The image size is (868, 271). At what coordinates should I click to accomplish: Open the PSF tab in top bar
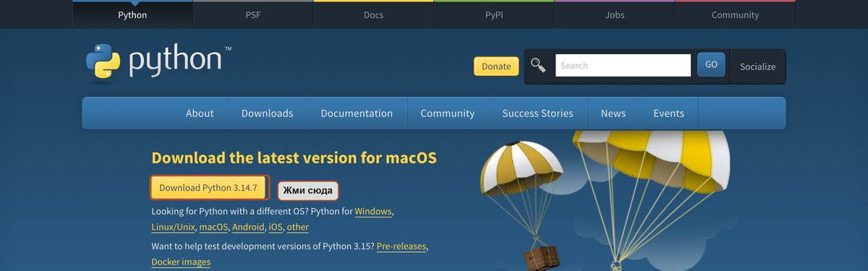coord(252,14)
